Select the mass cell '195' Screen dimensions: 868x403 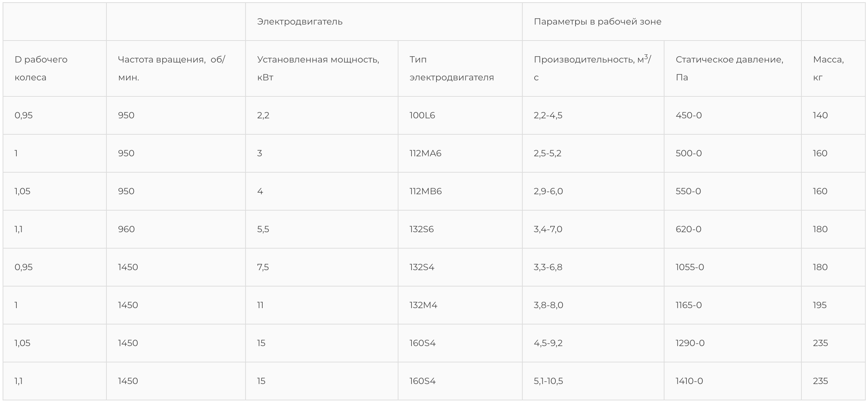tap(820, 305)
